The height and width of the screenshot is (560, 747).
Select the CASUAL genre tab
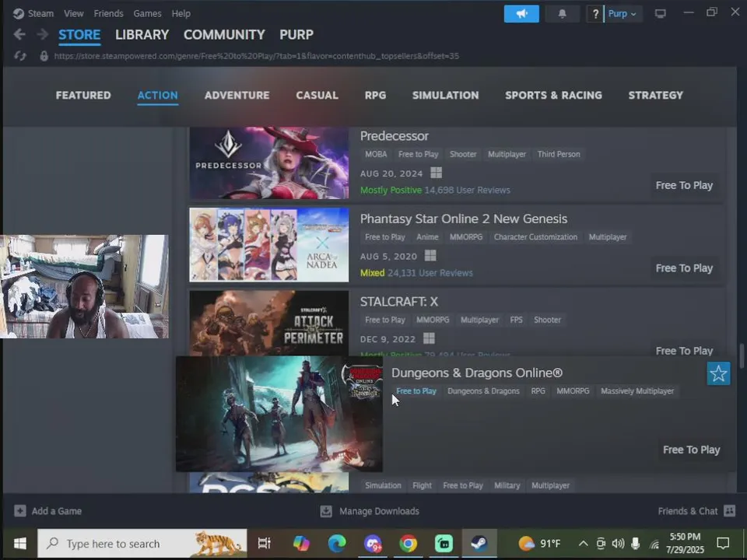click(317, 95)
